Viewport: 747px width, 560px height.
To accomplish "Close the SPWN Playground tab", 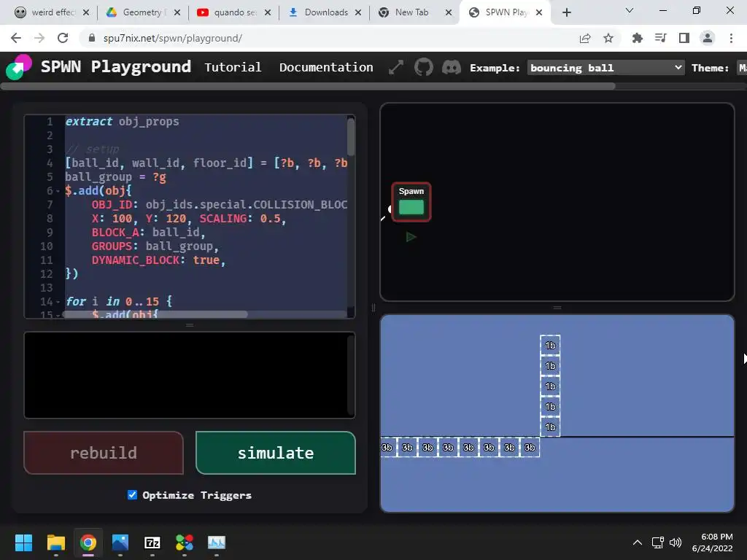I will tap(539, 12).
